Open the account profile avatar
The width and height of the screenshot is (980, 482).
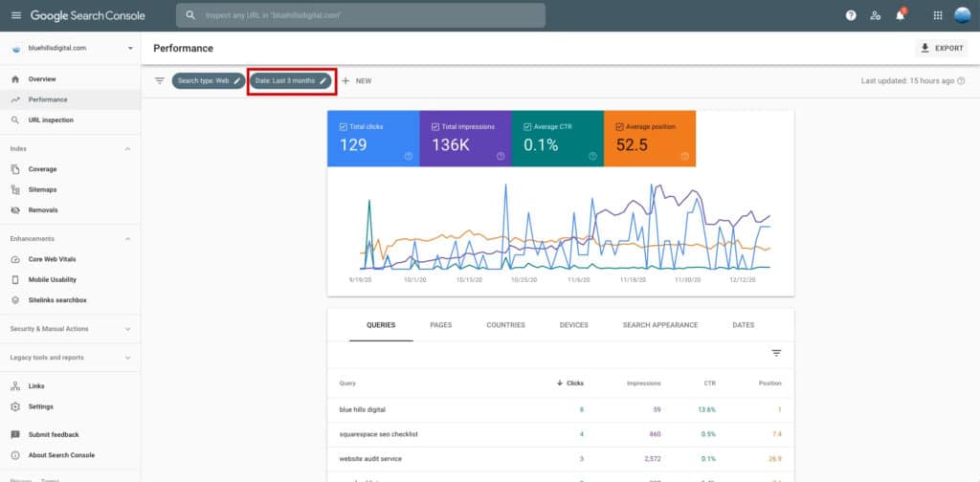(963, 15)
